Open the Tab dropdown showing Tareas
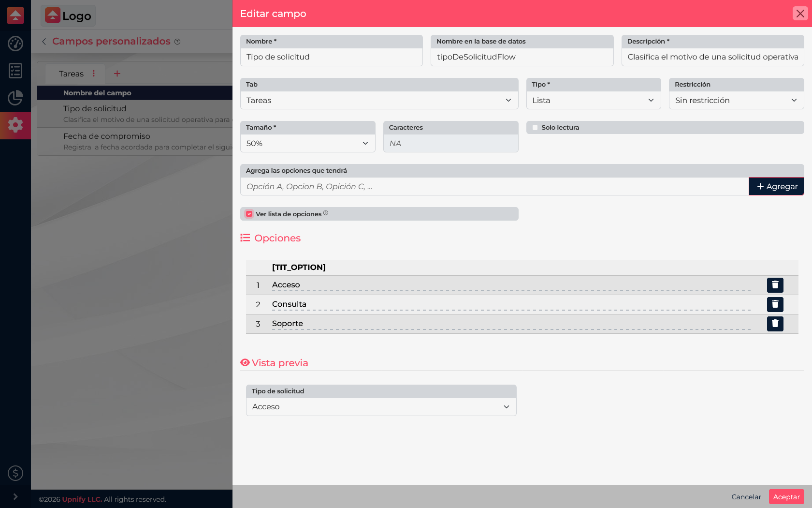 click(379, 100)
